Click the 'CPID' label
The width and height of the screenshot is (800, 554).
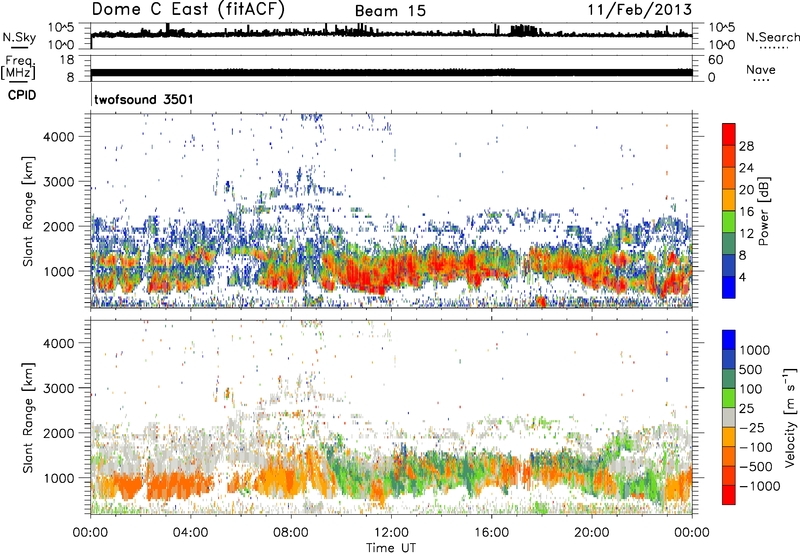click(22, 95)
